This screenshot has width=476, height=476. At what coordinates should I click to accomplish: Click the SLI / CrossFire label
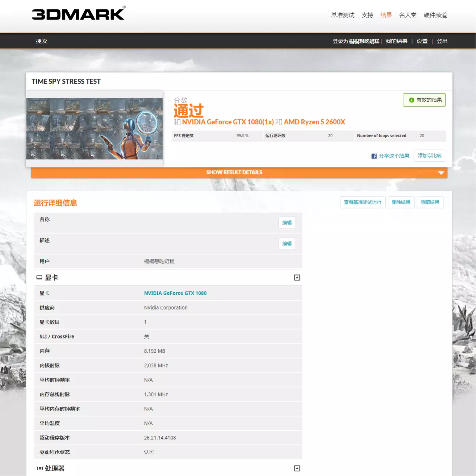pyautogui.click(x=57, y=337)
